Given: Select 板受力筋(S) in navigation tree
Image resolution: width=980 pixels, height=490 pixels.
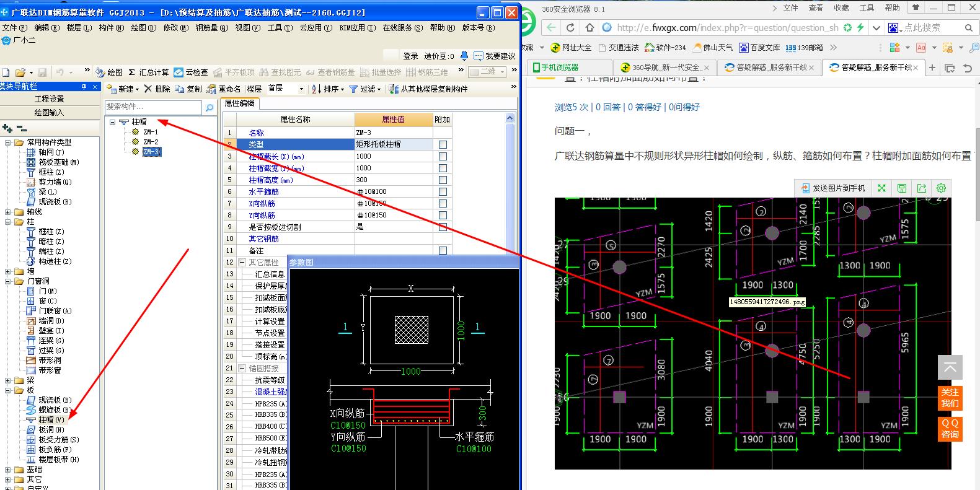Looking at the screenshot, I should click(x=53, y=440).
